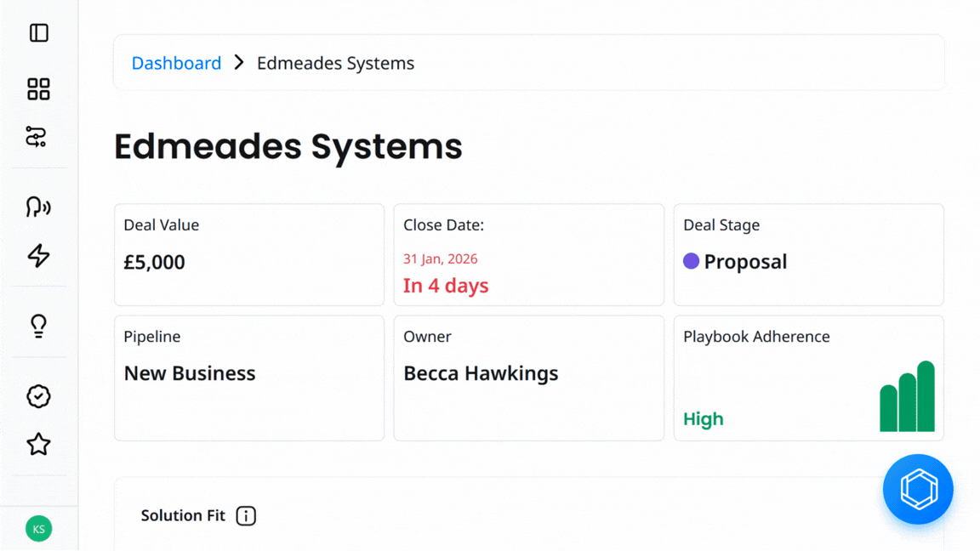Open the conversations listening icon
This screenshot has width=980, height=551.
tap(38, 207)
